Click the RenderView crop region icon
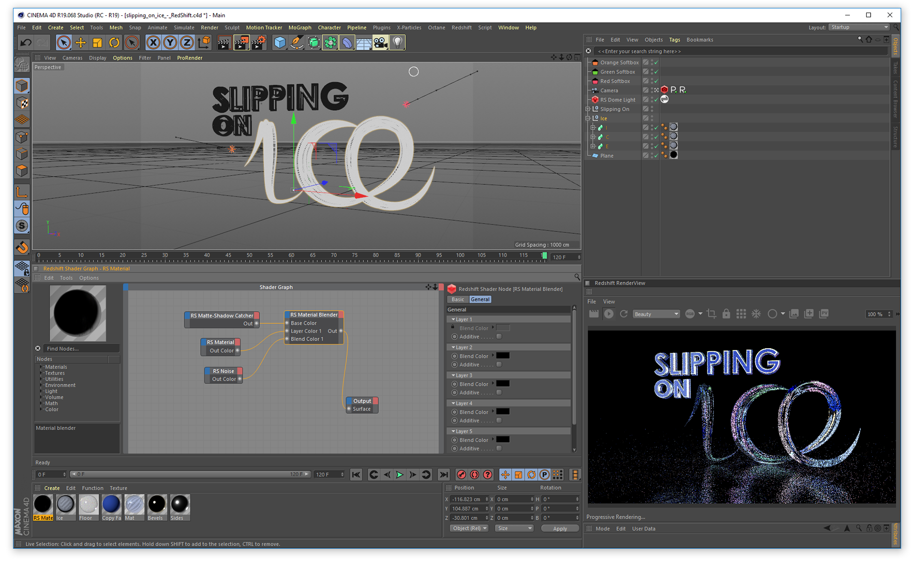The height and width of the screenshot is (572, 924). (x=711, y=314)
